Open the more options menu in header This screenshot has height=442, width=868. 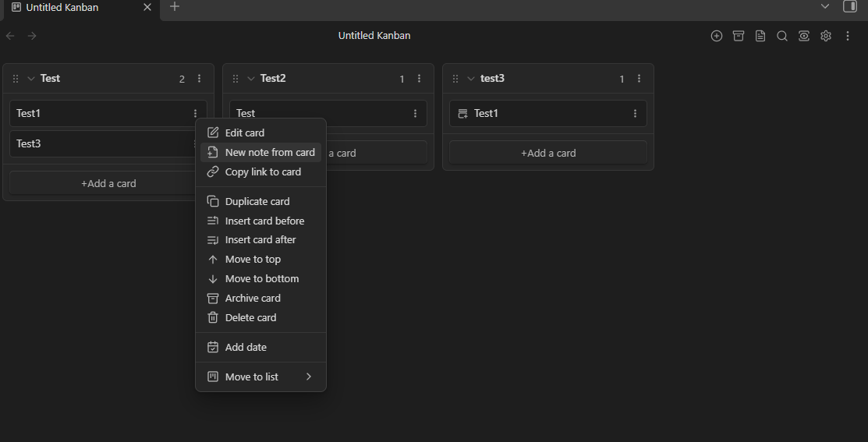point(848,36)
